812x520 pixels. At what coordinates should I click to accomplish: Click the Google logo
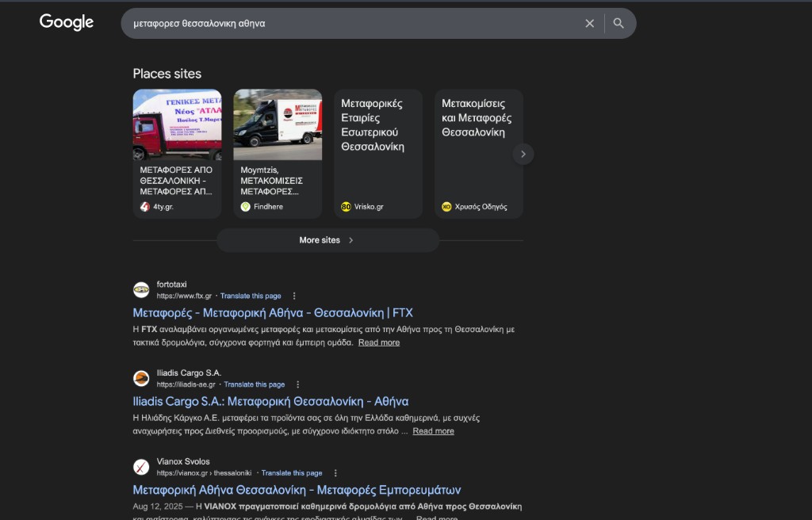(67, 23)
